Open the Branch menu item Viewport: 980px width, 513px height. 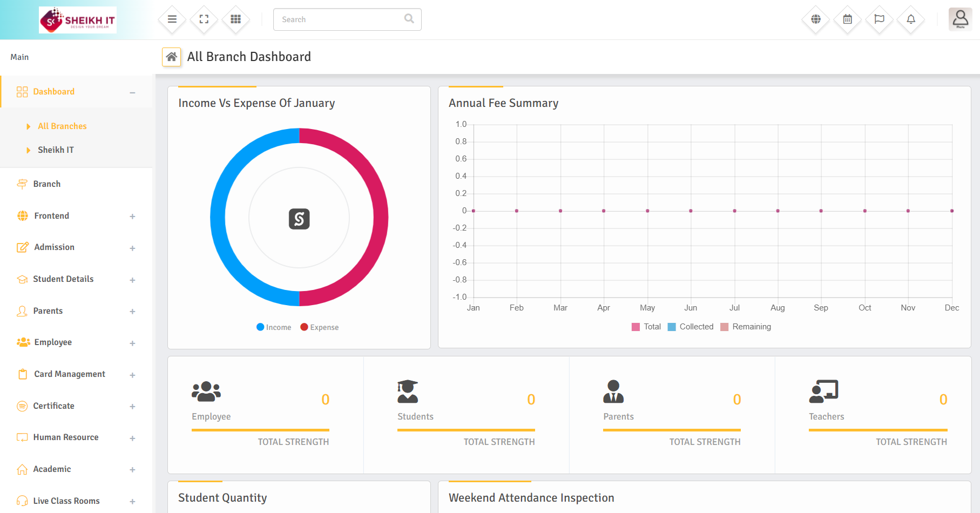click(47, 184)
